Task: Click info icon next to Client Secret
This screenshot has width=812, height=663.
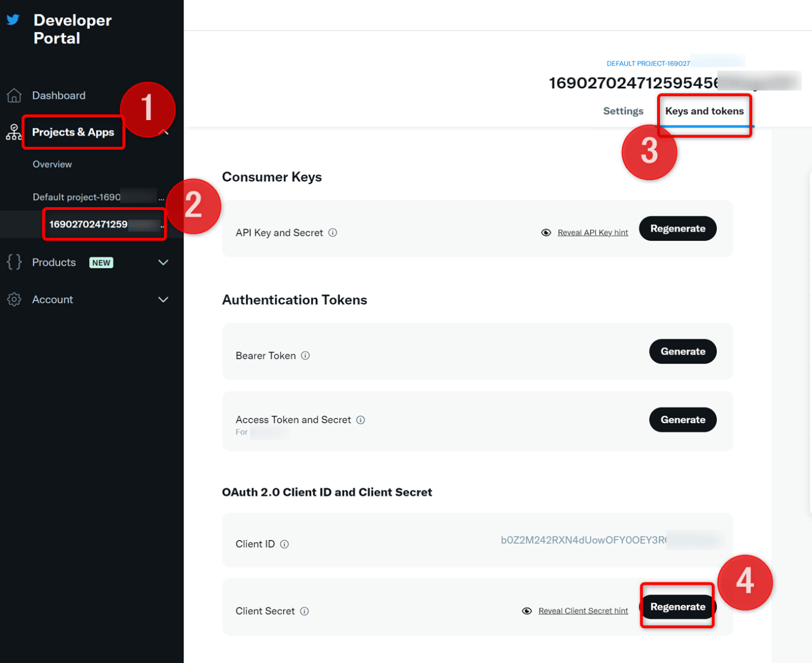Action: tap(304, 611)
